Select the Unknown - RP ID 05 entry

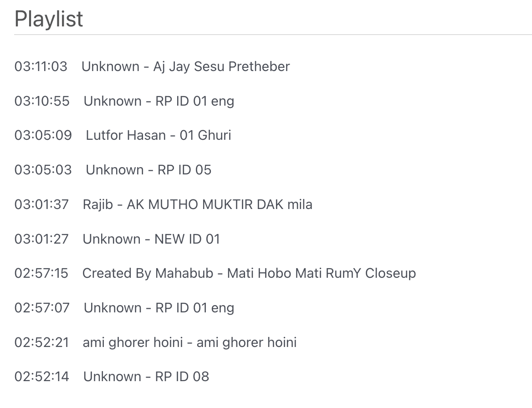148,170
